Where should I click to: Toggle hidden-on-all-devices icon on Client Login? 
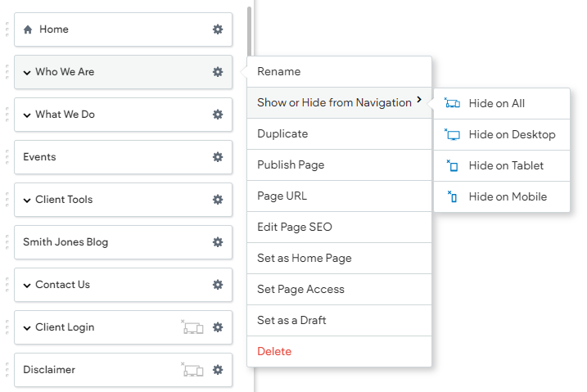pos(192,327)
